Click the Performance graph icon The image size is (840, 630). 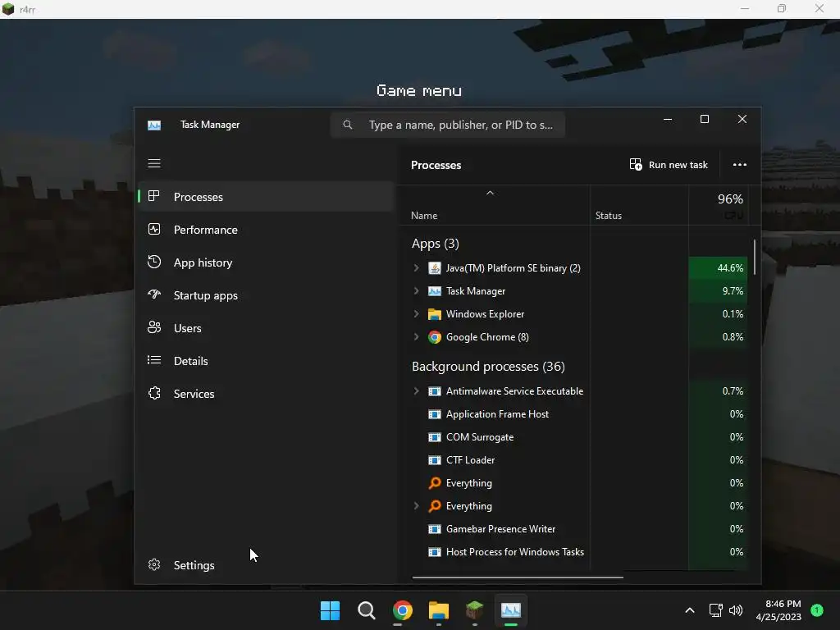(153, 230)
